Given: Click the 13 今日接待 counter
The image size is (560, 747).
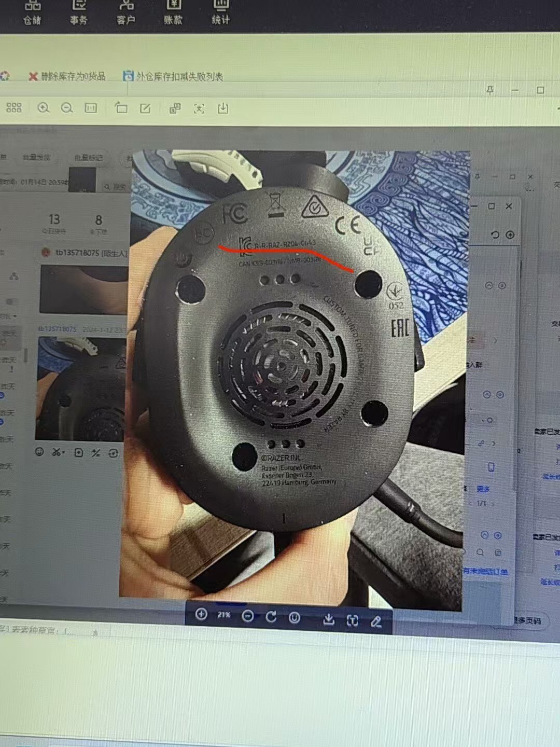Looking at the screenshot, I should pyautogui.click(x=54, y=224).
